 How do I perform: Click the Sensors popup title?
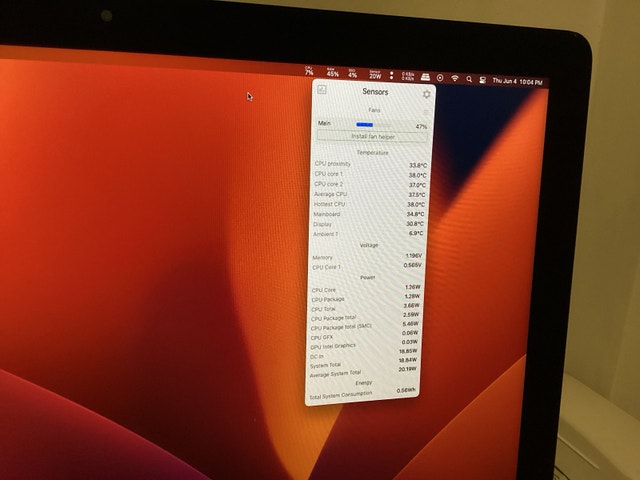(x=375, y=92)
